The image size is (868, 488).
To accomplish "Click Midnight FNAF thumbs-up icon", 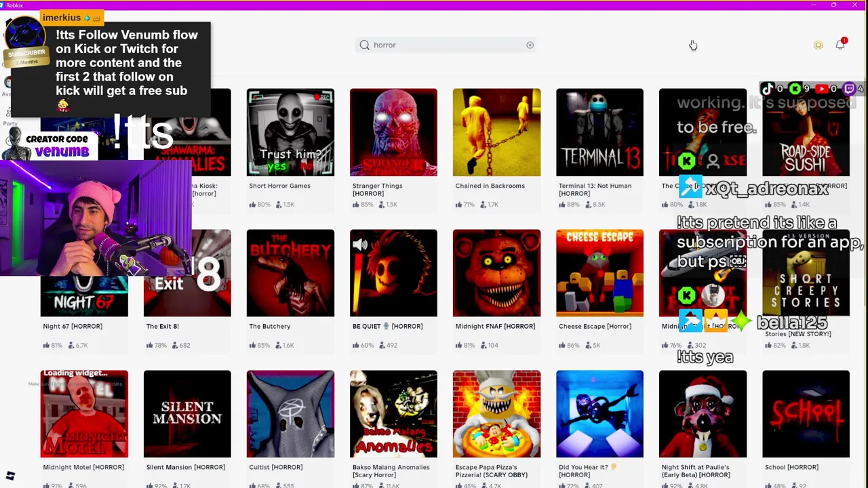I will pyautogui.click(x=458, y=345).
